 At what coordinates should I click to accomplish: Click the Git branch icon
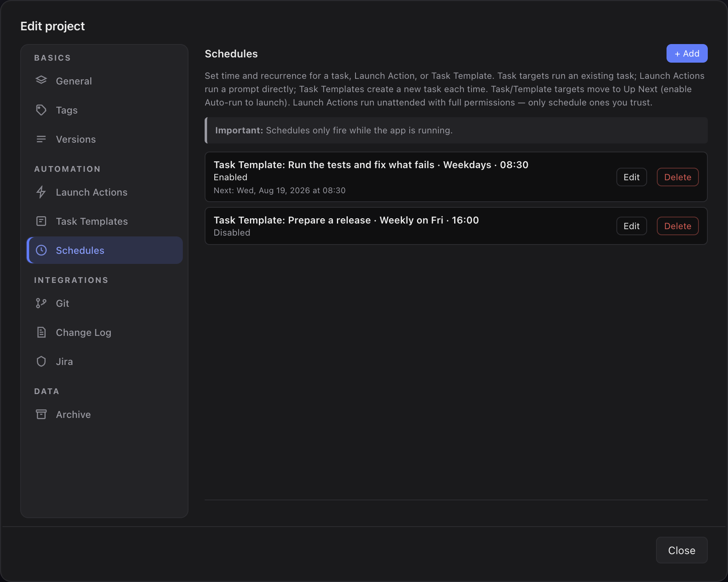coord(41,303)
